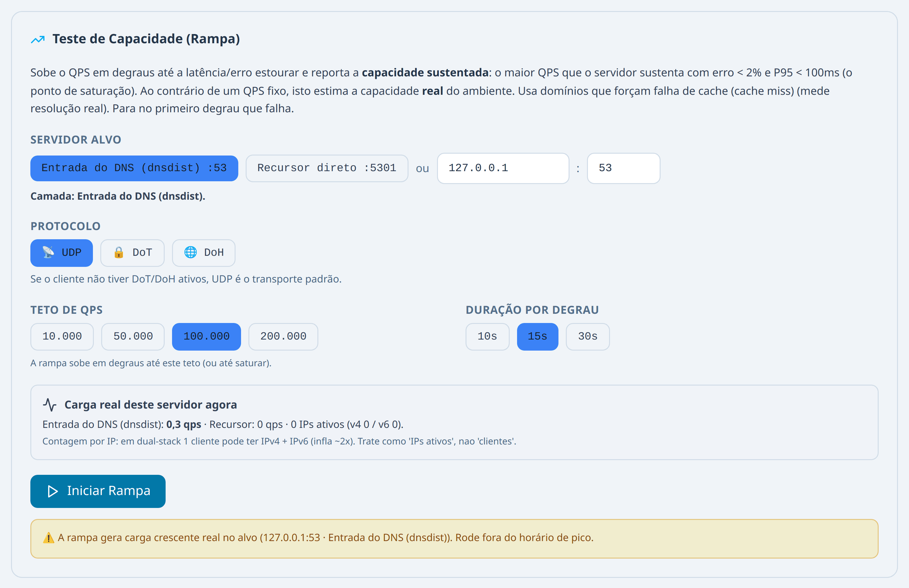The width and height of the screenshot is (909, 588).
Task: Click the pulse icon in Carga real panel
Action: pos(50,405)
